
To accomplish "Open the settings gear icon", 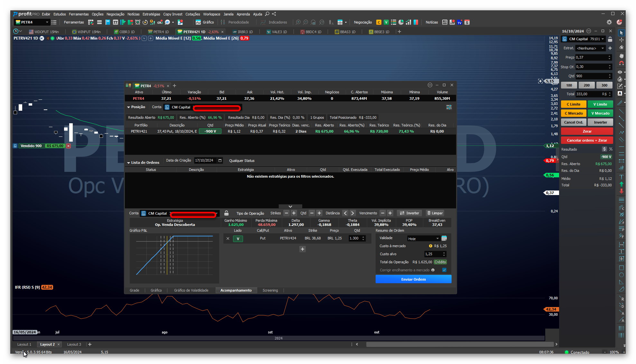I will point(609,22).
